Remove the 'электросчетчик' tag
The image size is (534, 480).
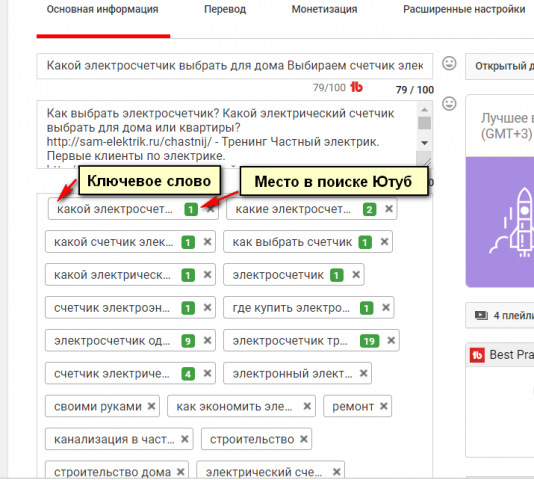click(x=356, y=275)
